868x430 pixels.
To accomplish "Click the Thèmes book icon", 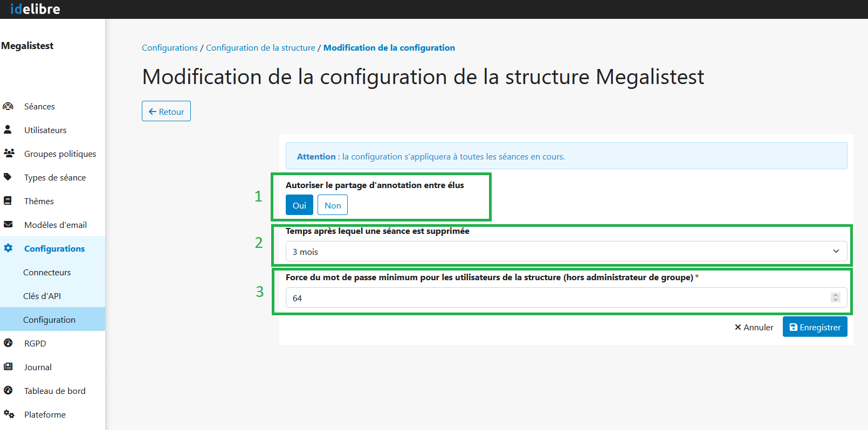I will click(x=8, y=201).
